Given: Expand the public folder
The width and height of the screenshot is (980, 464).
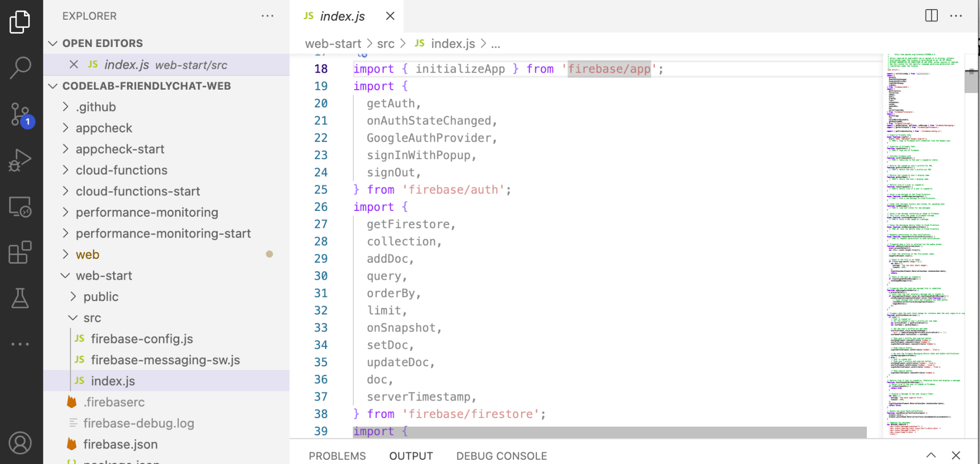Looking at the screenshot, I should (x=100, y=297).
